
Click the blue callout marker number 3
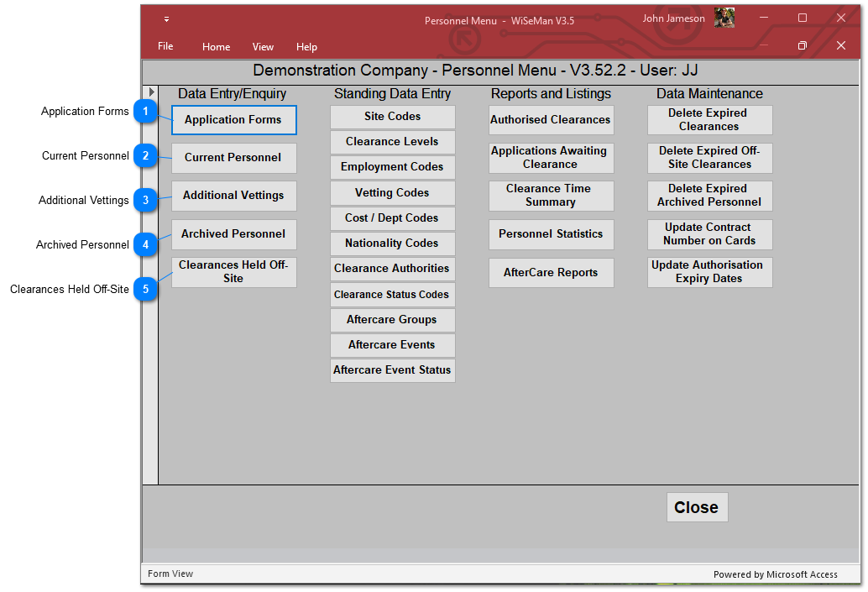(145, 200)
